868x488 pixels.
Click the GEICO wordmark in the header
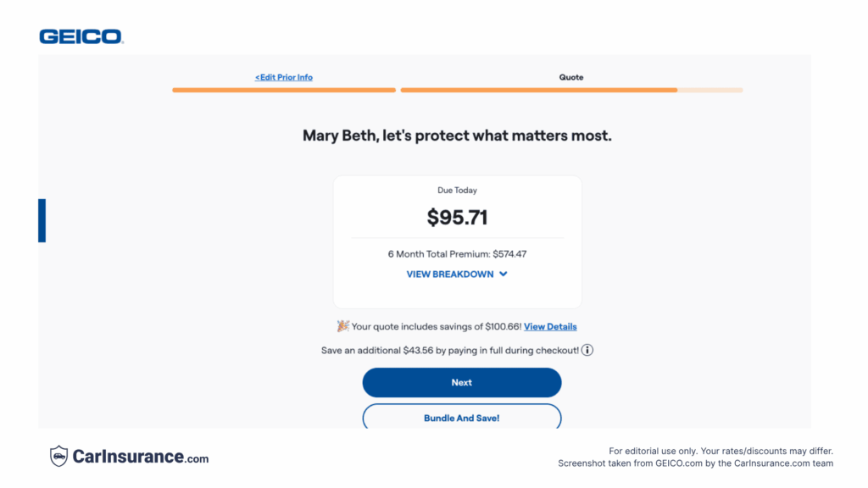tap(81, 36)
